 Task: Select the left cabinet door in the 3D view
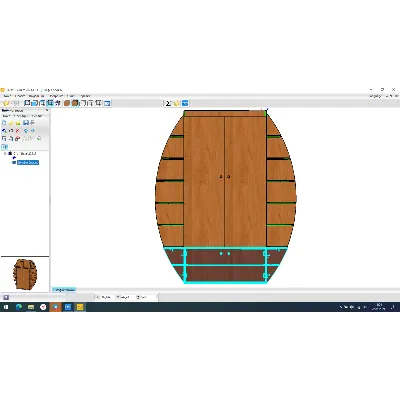point(204,182)
